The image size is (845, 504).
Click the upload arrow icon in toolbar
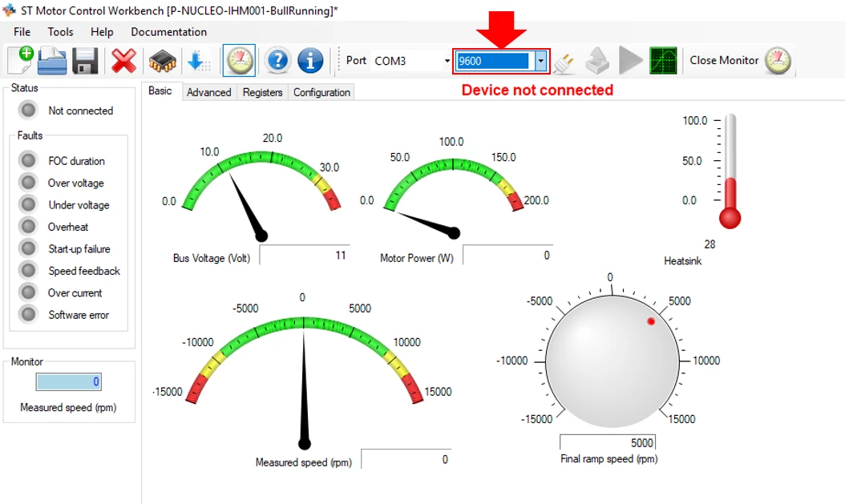pyautogui.click(x=597, y=60)
